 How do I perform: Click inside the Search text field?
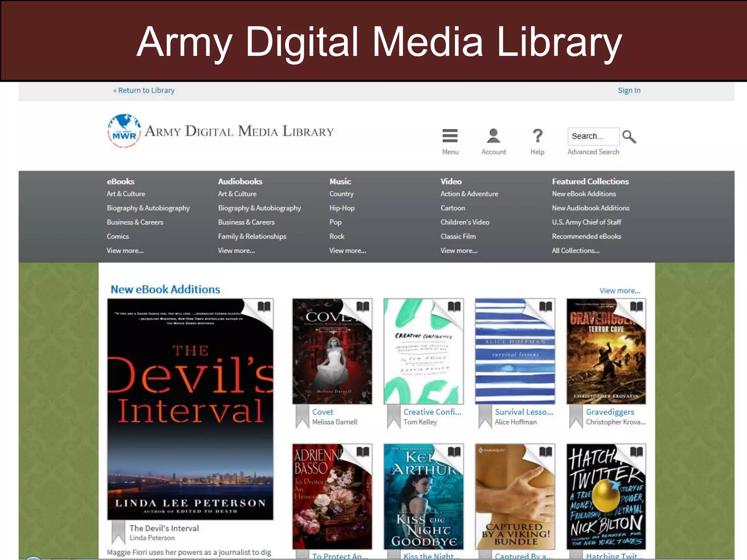tap(593, 136)
